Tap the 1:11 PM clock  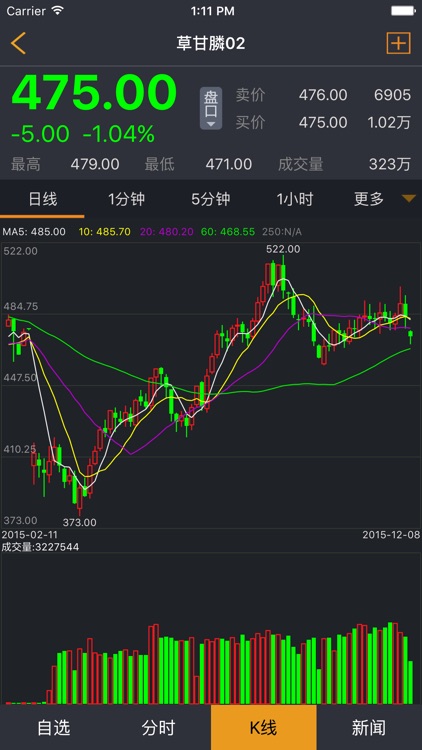[x=212, y=11]
